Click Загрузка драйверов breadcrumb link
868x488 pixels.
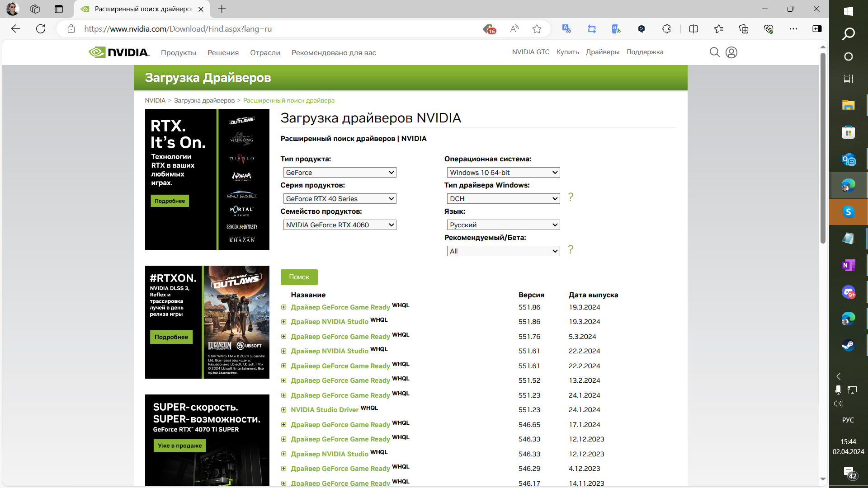click(204, 100)
